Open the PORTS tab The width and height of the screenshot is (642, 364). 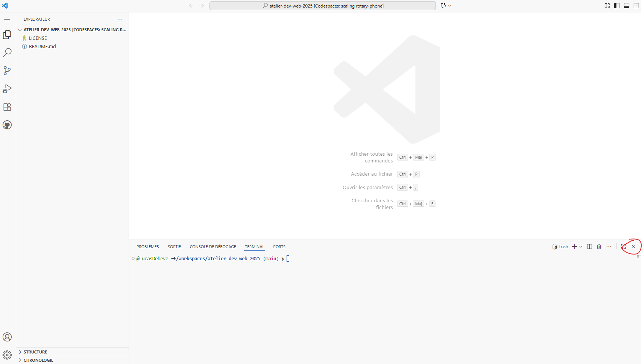279,246
